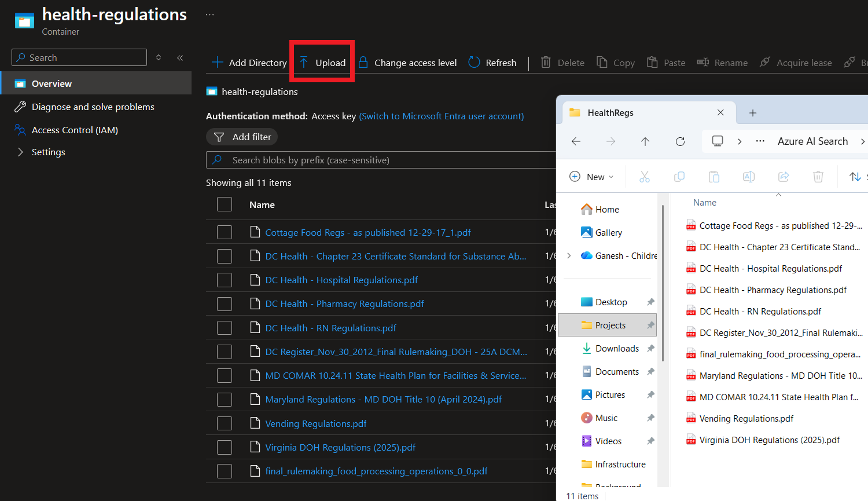Viewport: 868px width, 501px height.
Task: Show hidden path items via ellipsis in address bar
Action: tap(760, 141)
